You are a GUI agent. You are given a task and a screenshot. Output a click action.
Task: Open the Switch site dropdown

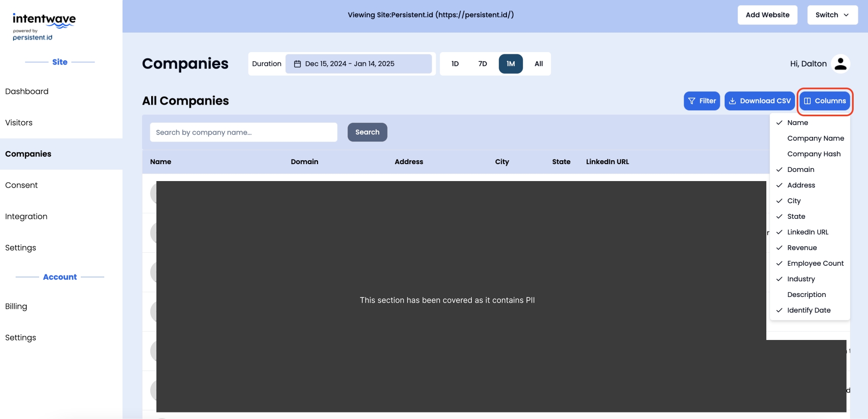pyautogui.click(x=832, y=15)
